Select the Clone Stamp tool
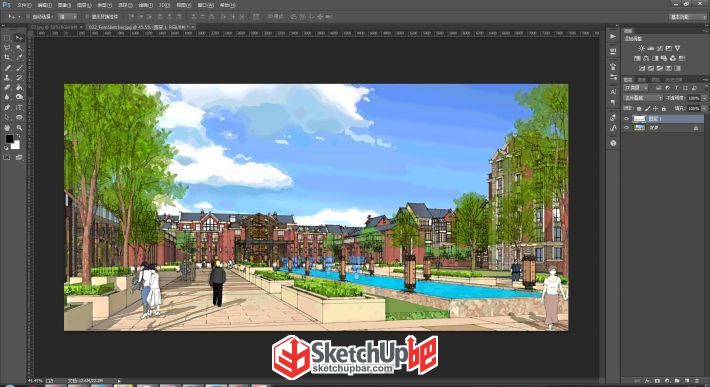The image size is (710, 387). click(7, 77)
